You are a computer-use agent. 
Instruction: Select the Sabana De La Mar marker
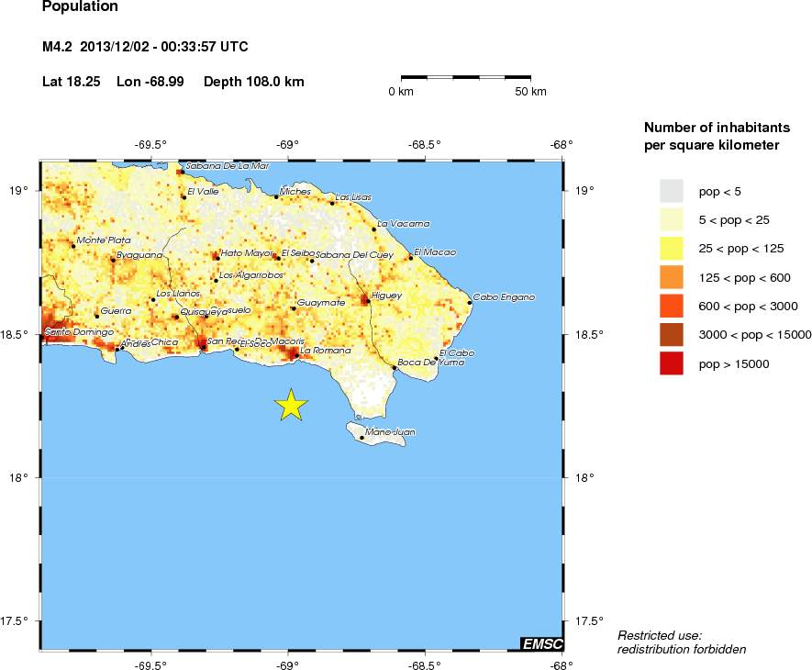182,172
